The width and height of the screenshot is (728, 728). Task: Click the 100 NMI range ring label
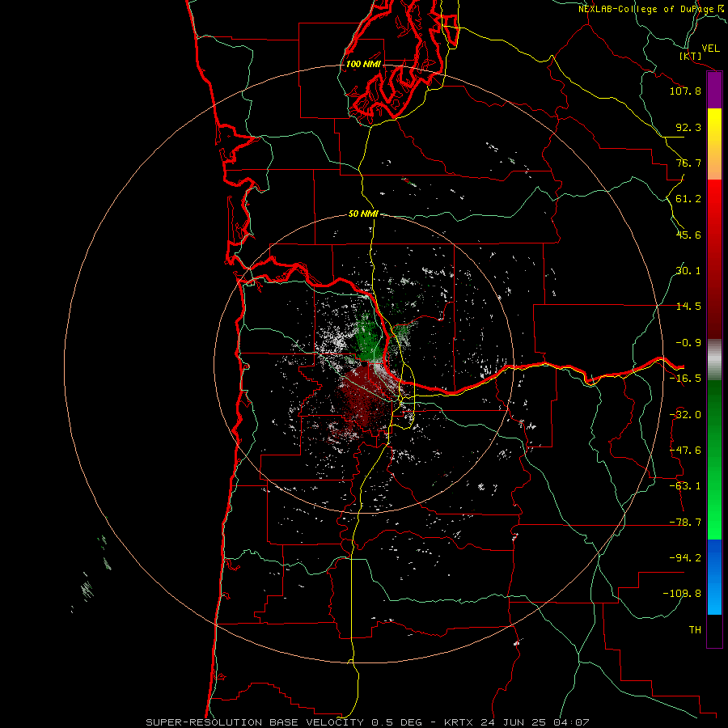(363, 64)
